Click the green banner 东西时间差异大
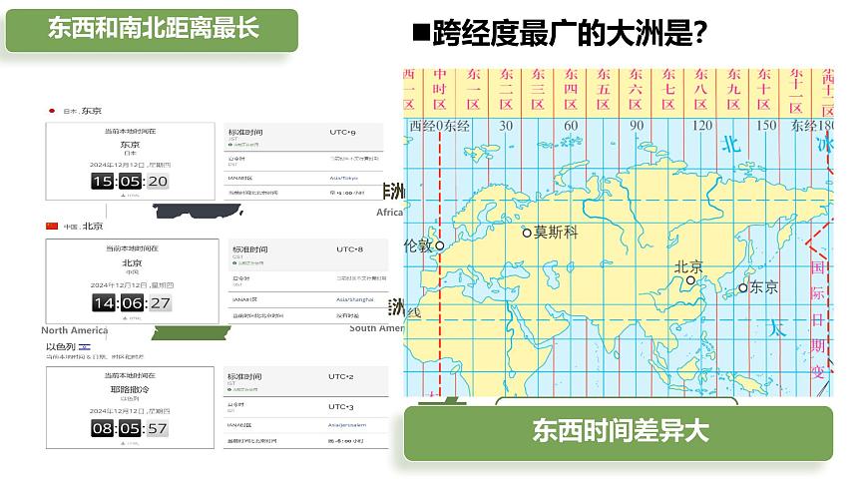Screen dimensions: 868x488 pos(619,432)
